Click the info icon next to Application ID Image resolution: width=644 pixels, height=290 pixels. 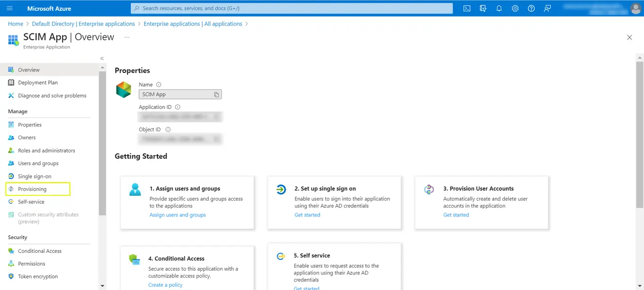pyautogui.click(x=178, y=107)
